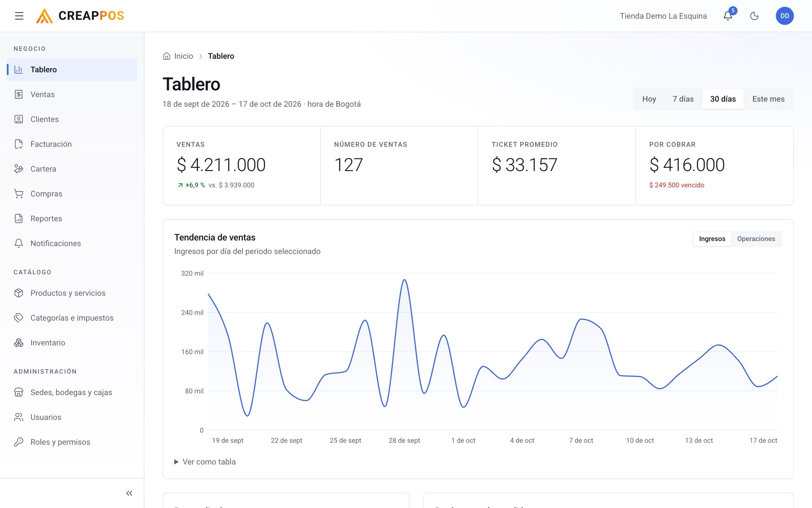812x508 pixels.
Task: Click the Cartera hand-coins icon
Action: 19,169
